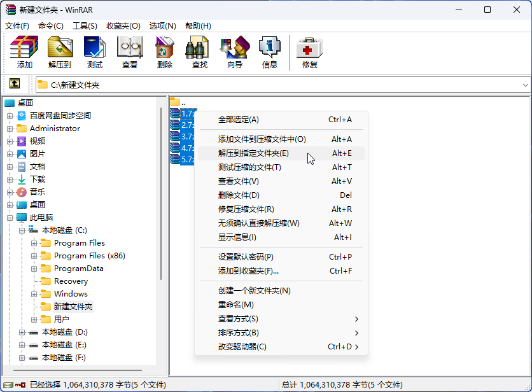The width and height of the screenshot is (532, 392).
Task: Choose 解压到指定文件夹(E) in context menu
Action: [281, 153]
